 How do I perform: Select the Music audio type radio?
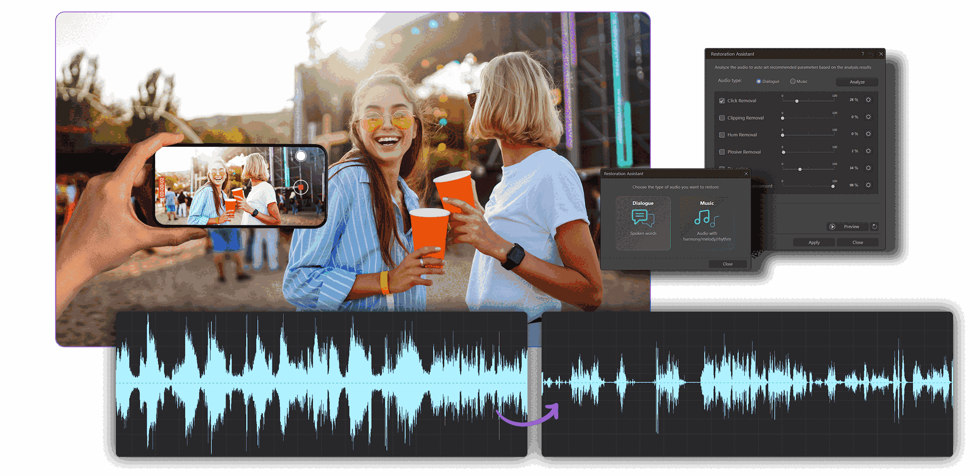(793, 82)
